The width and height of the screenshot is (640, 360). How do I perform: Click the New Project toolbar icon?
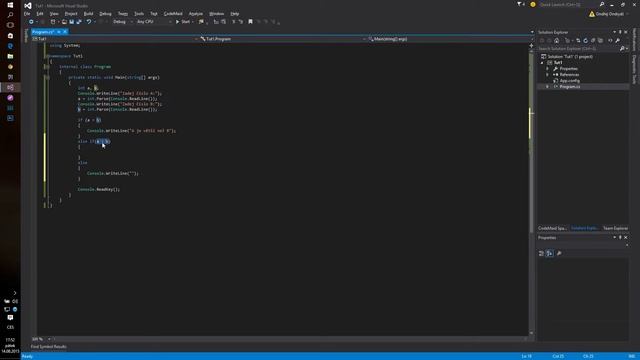pyautogui.click(x=53, y=22)
